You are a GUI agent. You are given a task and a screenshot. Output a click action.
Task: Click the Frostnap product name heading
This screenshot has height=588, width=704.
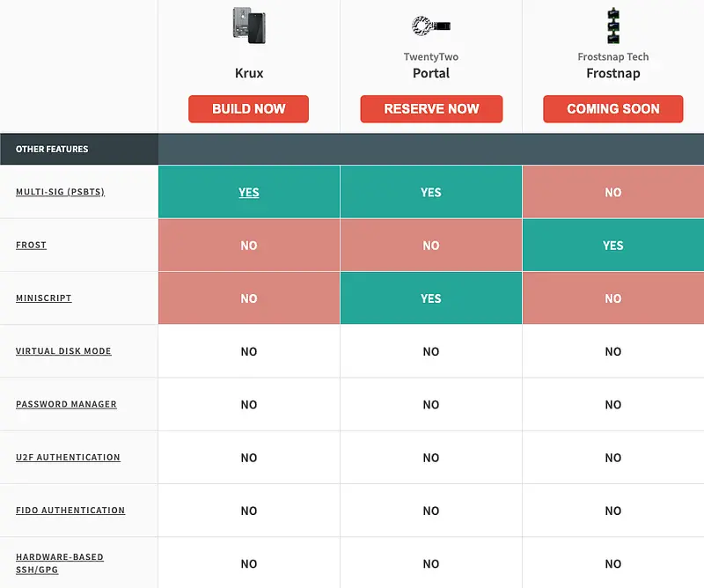[612, 73]
